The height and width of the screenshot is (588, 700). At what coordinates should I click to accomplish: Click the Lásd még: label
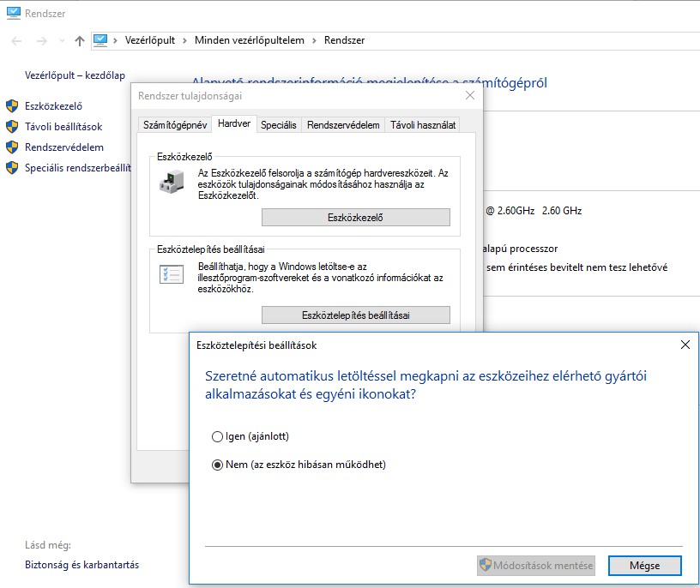point(48,545)
